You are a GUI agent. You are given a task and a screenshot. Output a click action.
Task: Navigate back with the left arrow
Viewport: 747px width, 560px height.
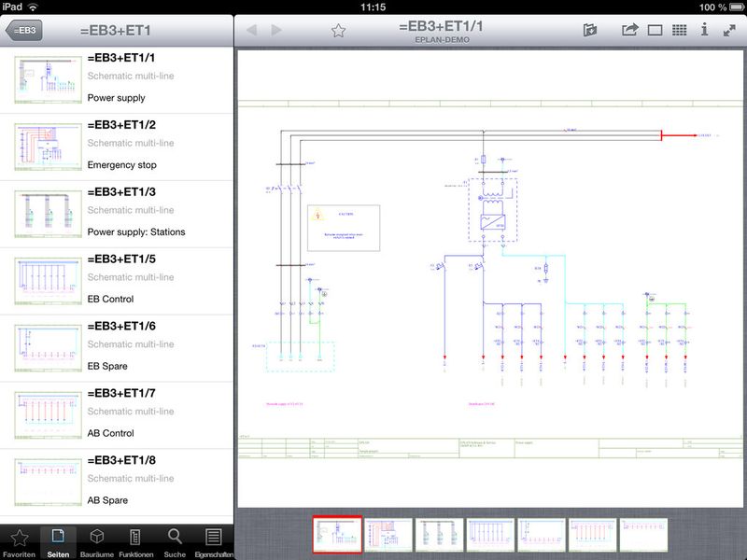(x=254, y=27)
